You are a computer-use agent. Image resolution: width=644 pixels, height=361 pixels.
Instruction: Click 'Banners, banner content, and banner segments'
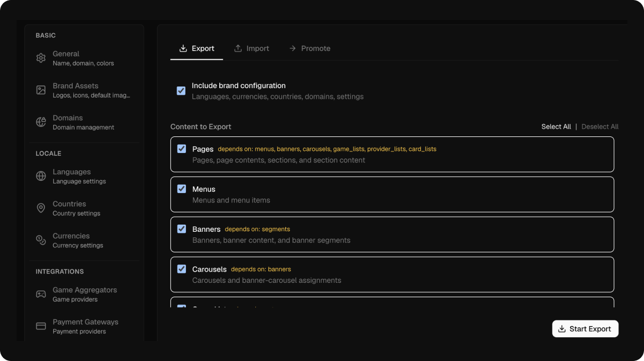click(271, 241)
